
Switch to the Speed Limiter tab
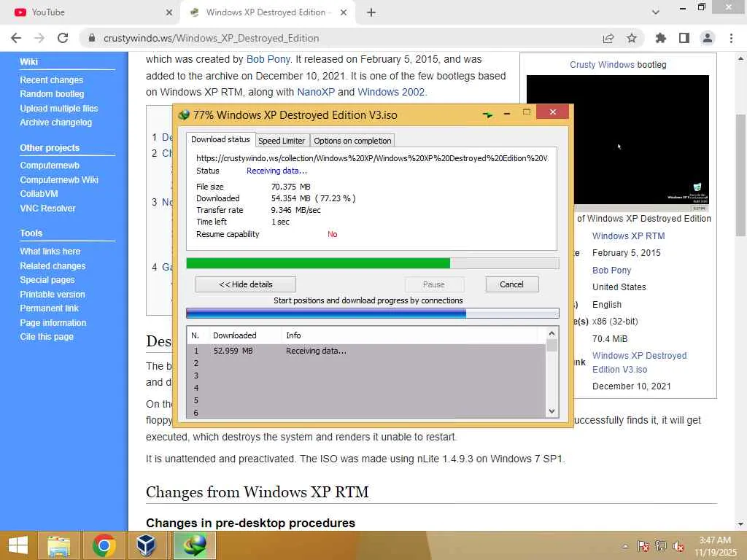(282, 141)
